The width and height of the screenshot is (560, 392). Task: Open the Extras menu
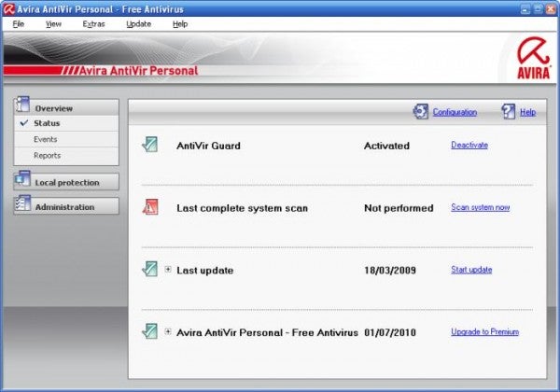click(x=93, y=23)
